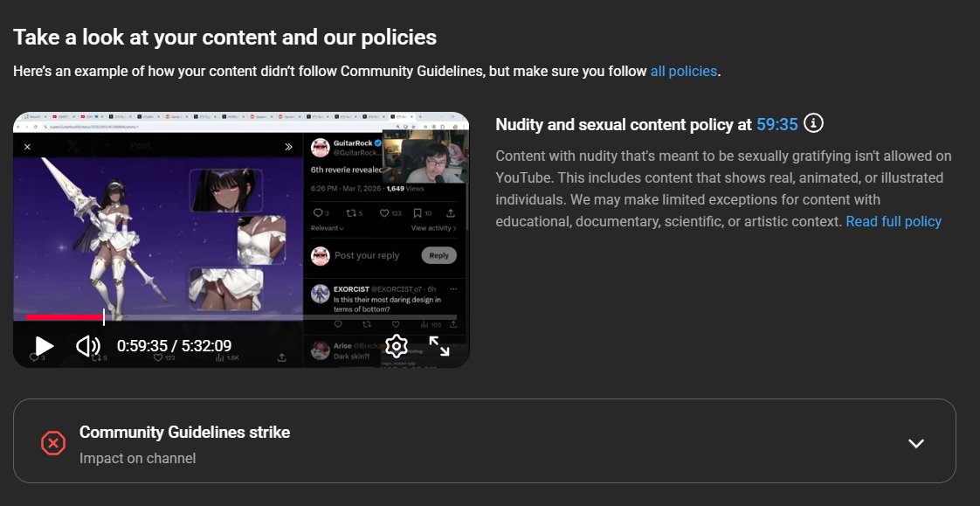
Task: Click the red strike icon
Action: (x=53, y=443)
